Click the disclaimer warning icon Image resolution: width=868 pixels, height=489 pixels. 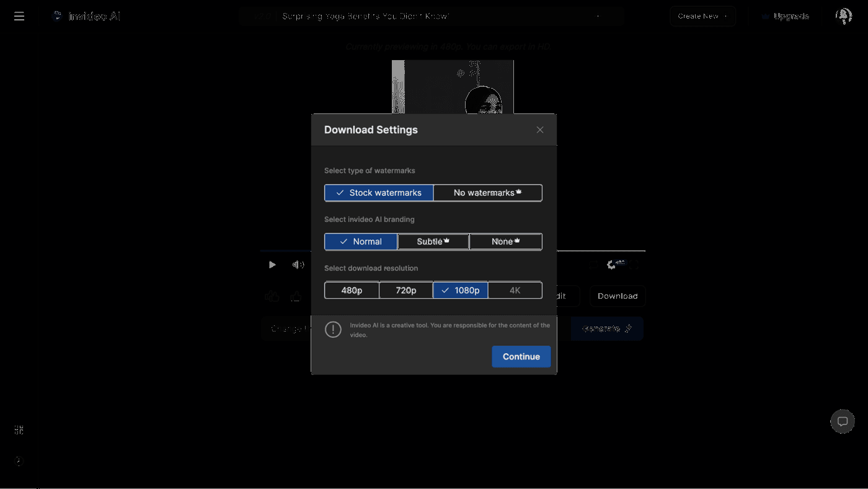333,330
